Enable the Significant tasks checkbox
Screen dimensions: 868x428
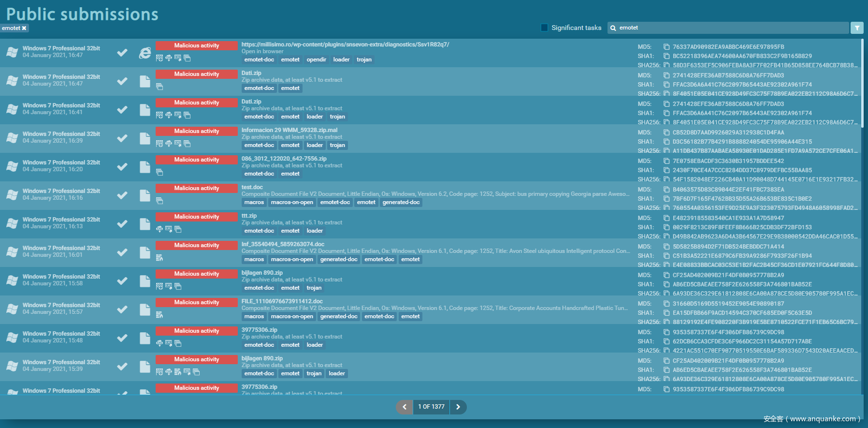pos(545,28)
